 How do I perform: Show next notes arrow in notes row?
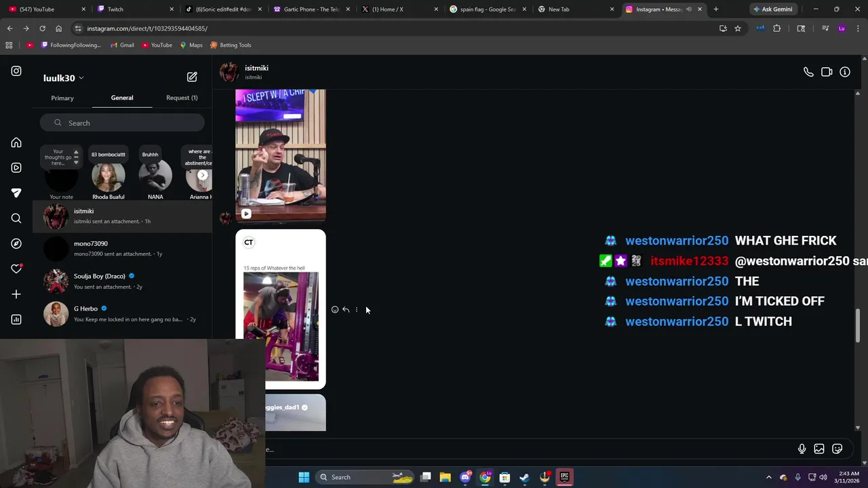(x=202, y=175)
